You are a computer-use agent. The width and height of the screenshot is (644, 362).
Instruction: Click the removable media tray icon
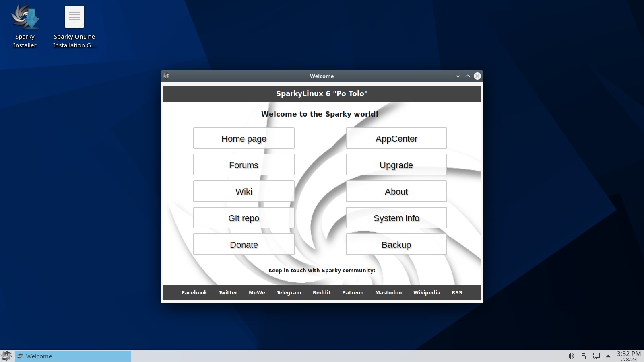point(583,356)
